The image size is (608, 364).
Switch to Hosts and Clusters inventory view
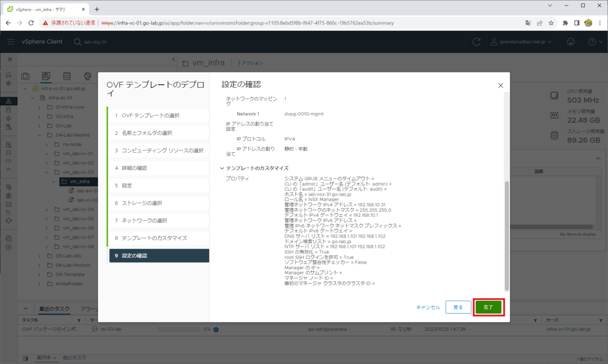pos(25,76)
